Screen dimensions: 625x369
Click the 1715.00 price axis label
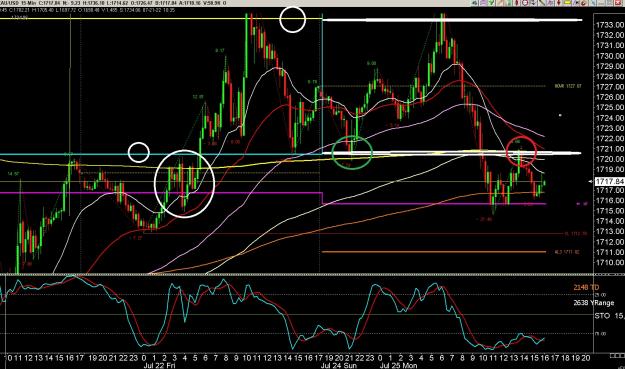pyautogui.click(x=609, y=211)
